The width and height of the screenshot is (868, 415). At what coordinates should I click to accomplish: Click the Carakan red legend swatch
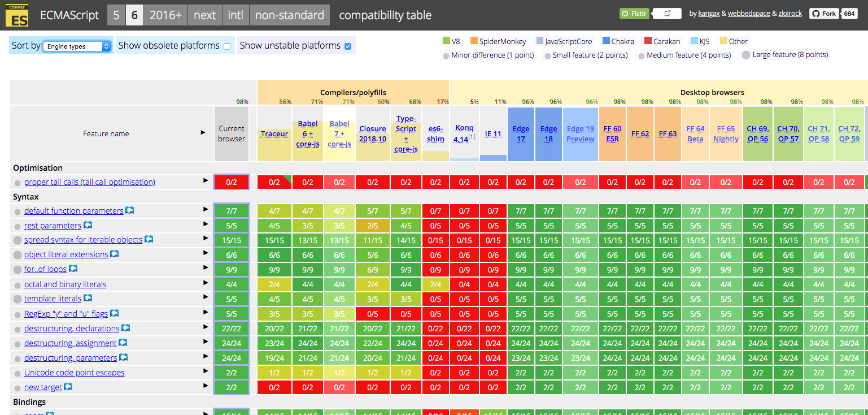pyautogui.click(x=648, y=41)
